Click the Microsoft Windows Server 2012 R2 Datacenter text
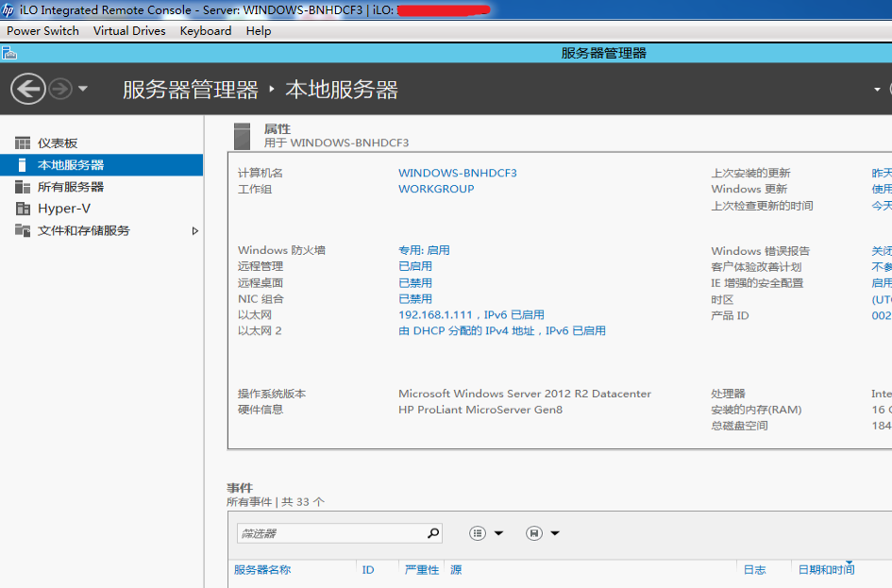Image resolution: width=892 pixels, height=588 pixels. point(525,394)
